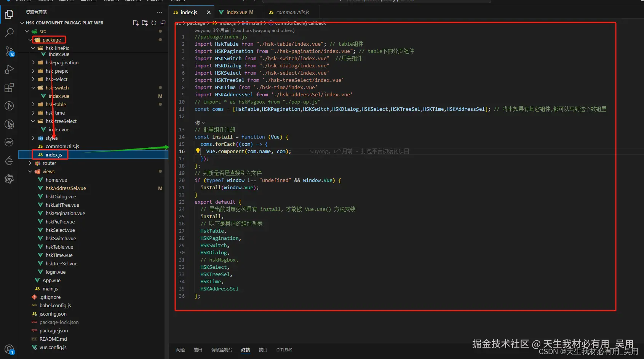Collapse the hsk-switch folder

(33, 88)
